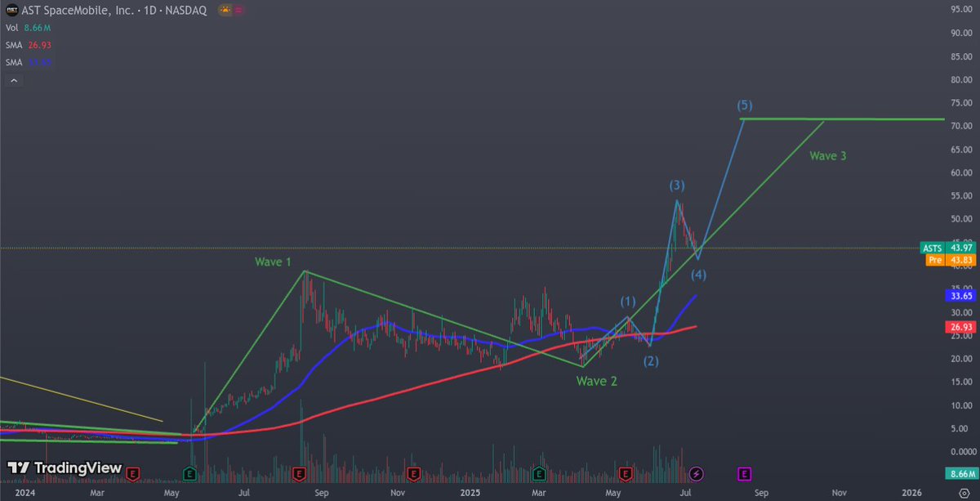
Task: Select the Wave 3 text label
Action: (x=828, y=154)
